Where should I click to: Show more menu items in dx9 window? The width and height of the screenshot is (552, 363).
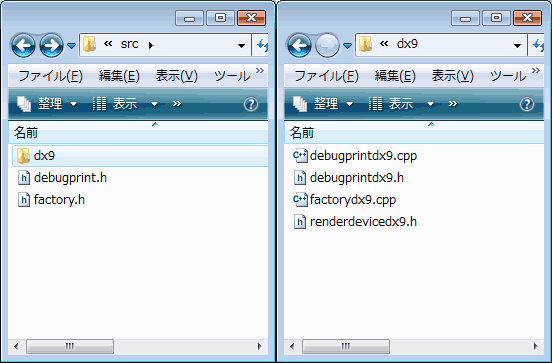pyautogui.click(x=536, y=71)
